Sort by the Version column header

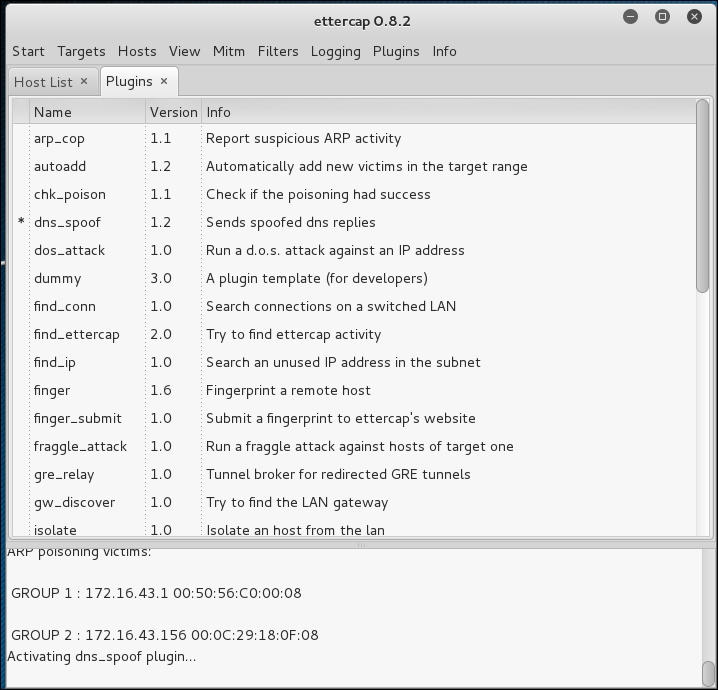click(x=174, y=112)
